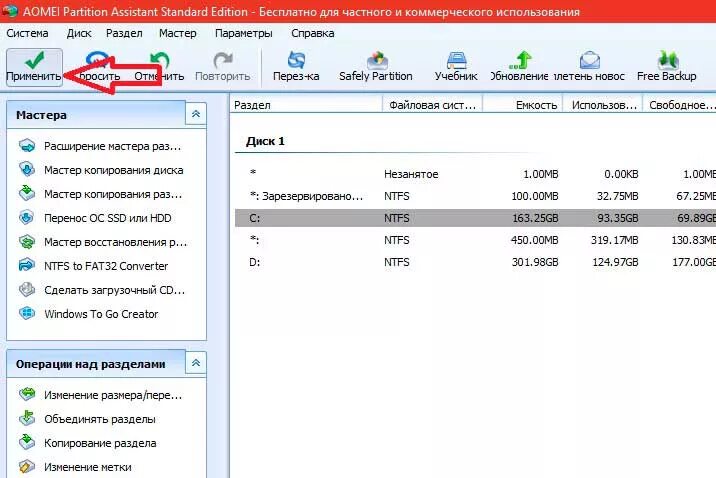Image resolution: width=716 pixels, height=478 pixels.
Task: Sort by Свободное column header
Action: point(679,105)
